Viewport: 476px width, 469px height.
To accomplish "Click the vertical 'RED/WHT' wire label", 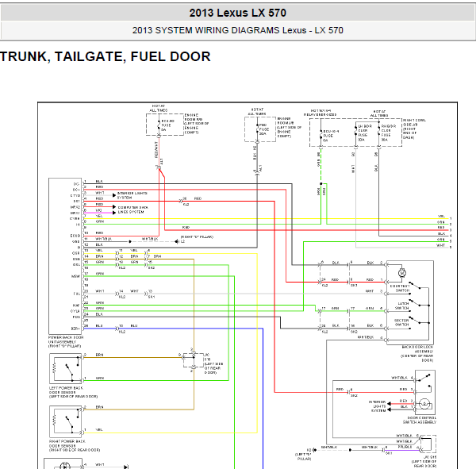I will point(156,149).
